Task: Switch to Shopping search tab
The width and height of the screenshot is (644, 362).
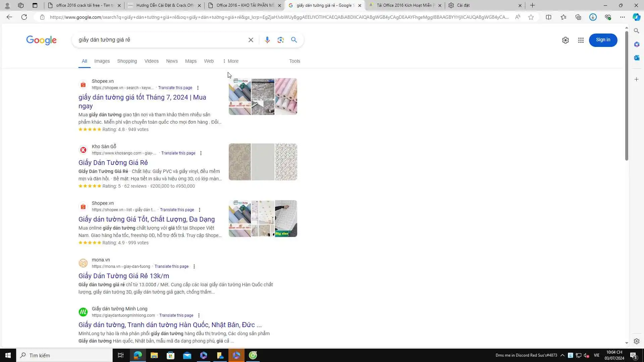Action: 127,61
